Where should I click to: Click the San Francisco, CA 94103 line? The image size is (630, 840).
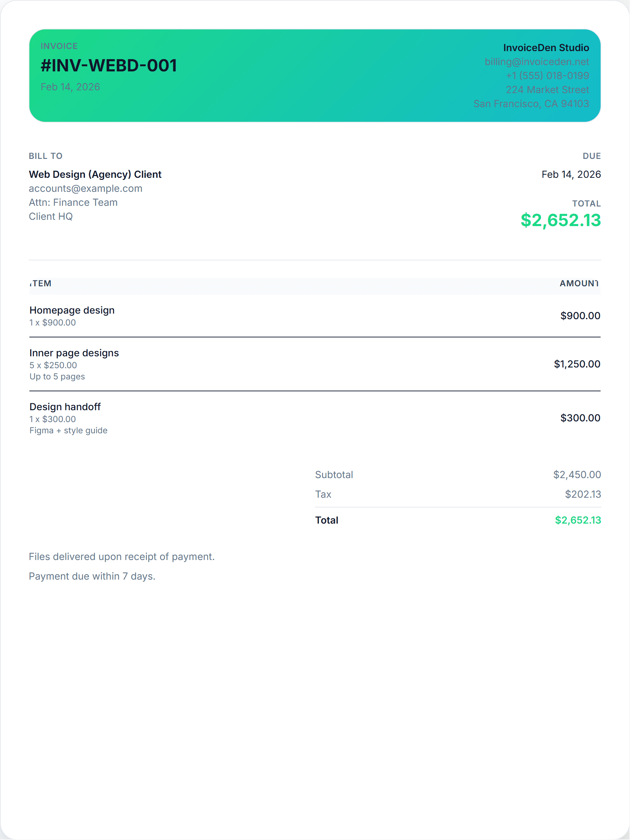531,104
